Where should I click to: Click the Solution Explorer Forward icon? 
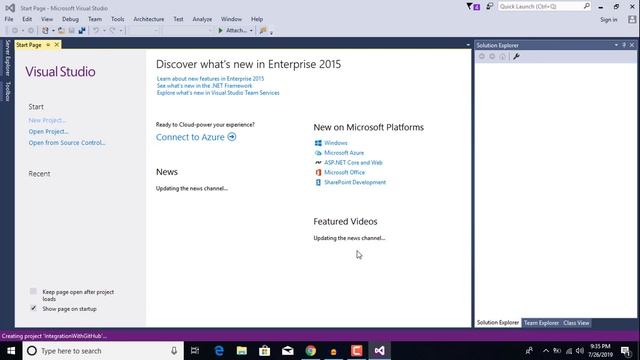point(492,56)
